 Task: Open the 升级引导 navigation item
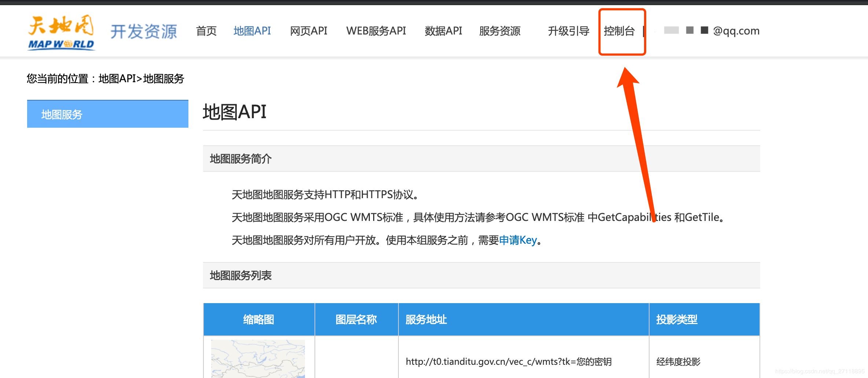pyautogui.click(x=569, y=31)
